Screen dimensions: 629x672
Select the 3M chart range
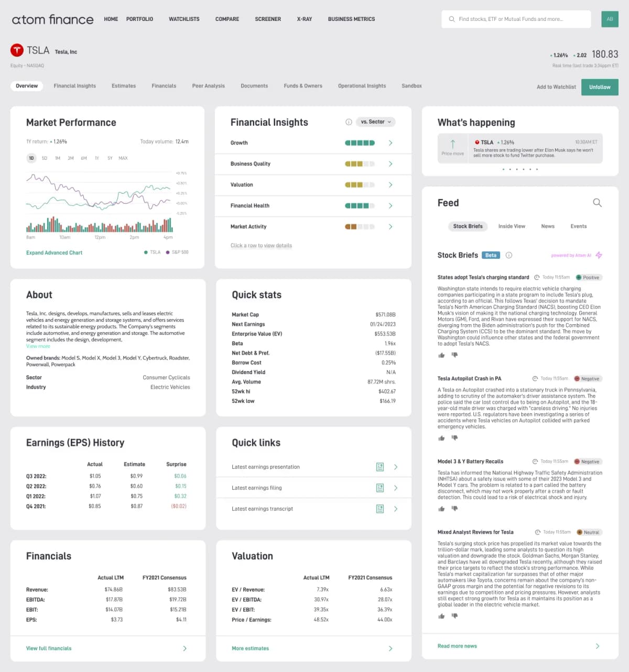point(71,158)
